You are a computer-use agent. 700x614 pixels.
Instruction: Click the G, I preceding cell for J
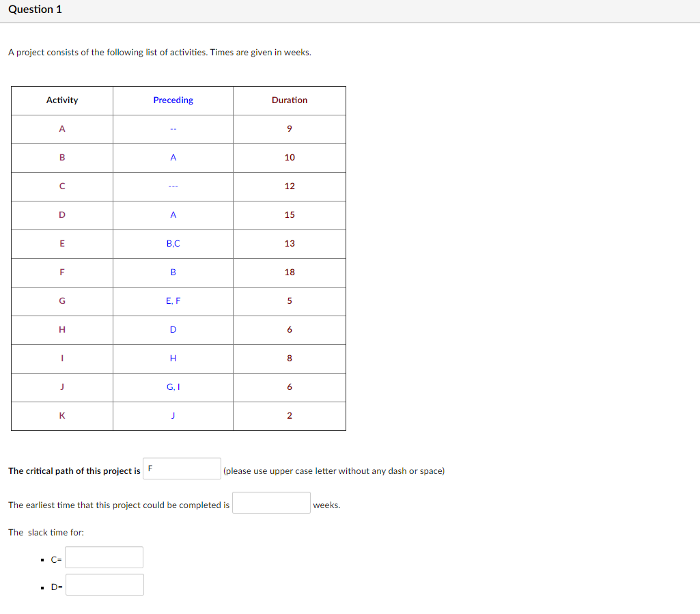click(173, 387)
